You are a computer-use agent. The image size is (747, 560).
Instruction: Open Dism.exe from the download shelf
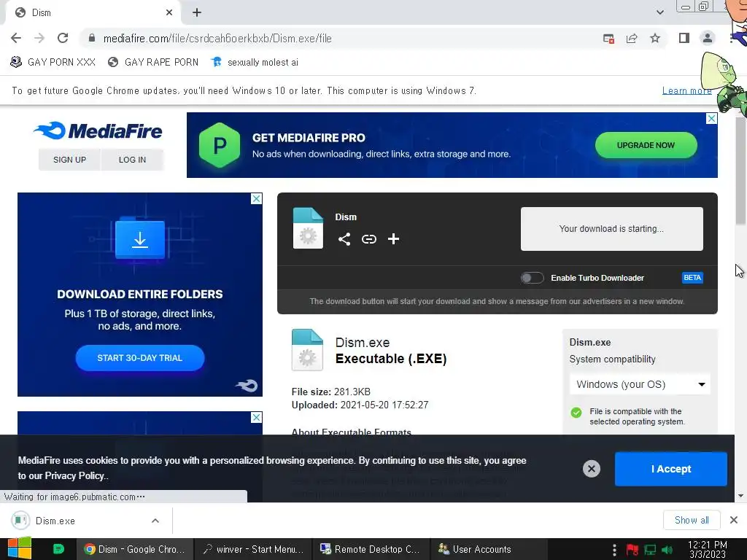pyautogui.click(x=55, y=521)
